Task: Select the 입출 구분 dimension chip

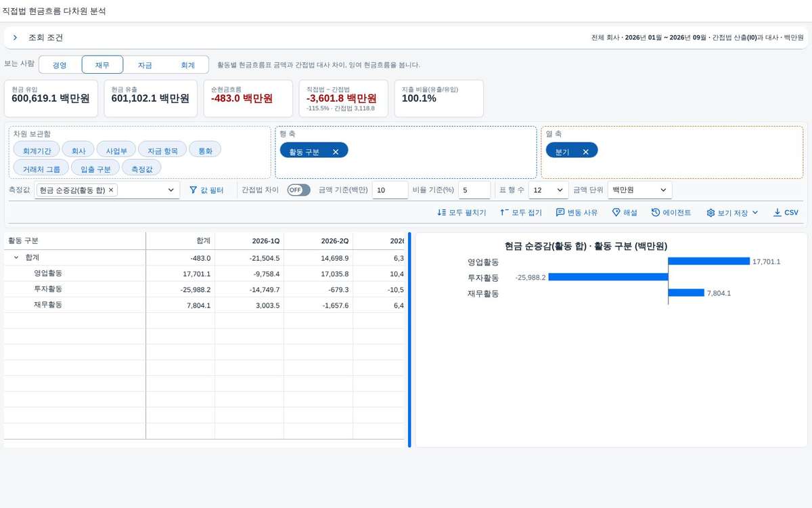Action: (95, 167)
